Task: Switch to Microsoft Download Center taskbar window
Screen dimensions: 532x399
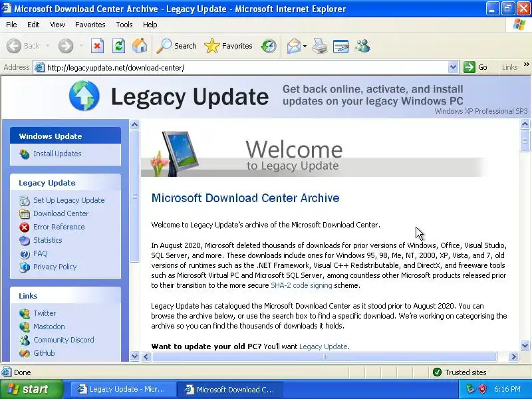Action: pyautogui.click(x=231, y=389)
